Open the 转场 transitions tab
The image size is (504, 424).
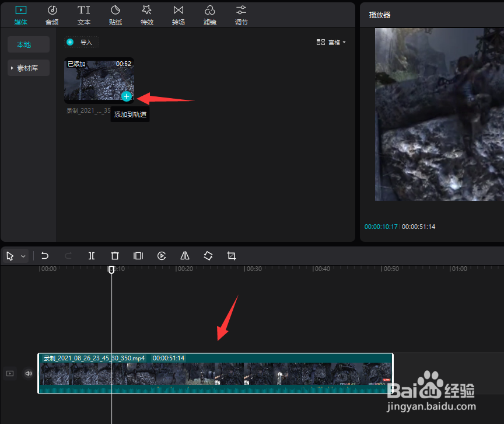tap(178, 15)
